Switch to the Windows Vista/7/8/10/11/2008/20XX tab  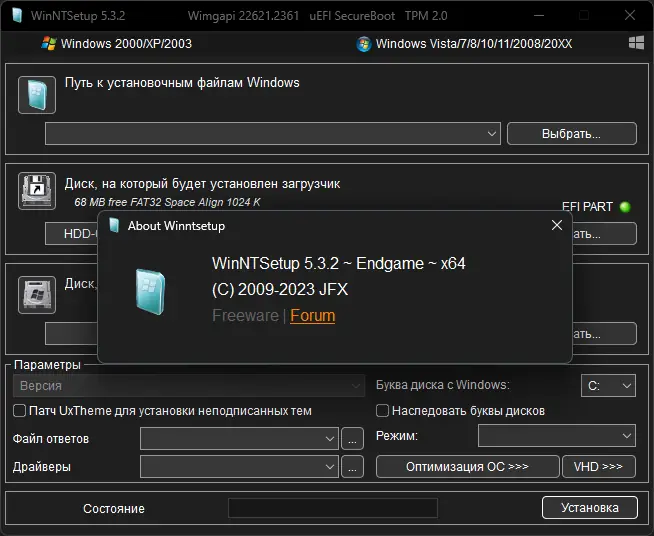(x=464, y=44)
